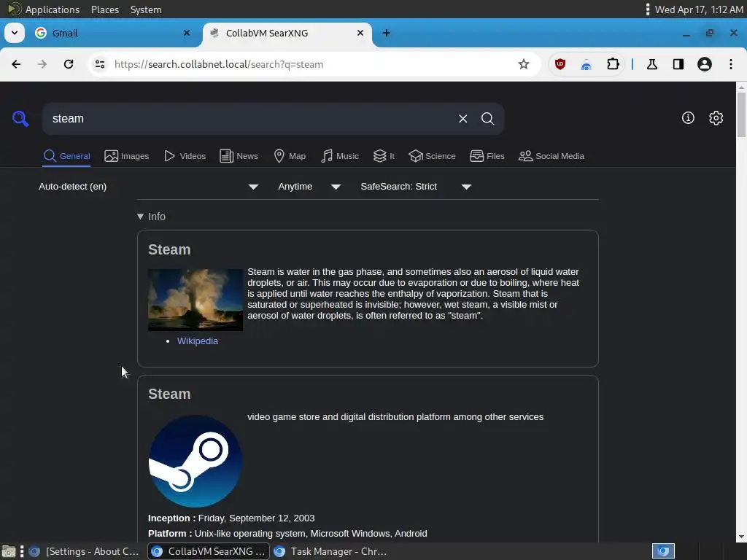
Task: Collapse the Info section
Action: point(151,217)
